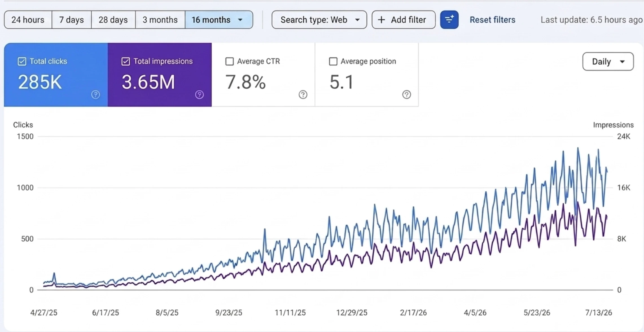Open help icon on Total impressions card

coord(200,95)
